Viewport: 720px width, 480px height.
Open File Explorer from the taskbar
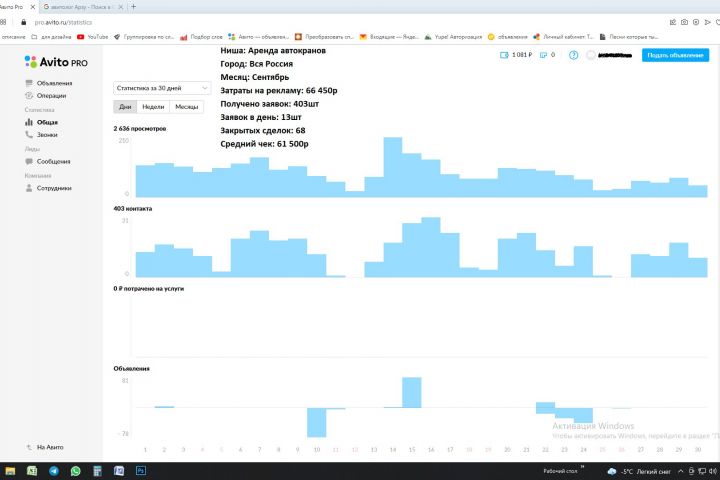pos(10,471)
